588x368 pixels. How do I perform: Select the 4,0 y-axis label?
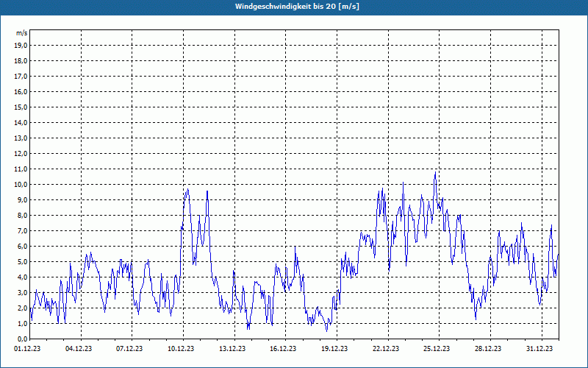coord(22,277)
